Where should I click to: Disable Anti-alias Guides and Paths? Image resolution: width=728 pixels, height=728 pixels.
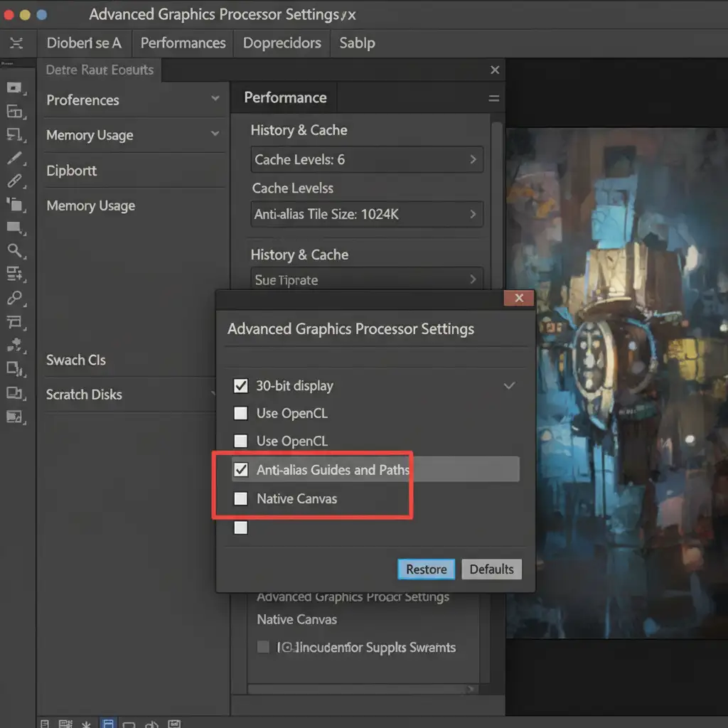241,470
